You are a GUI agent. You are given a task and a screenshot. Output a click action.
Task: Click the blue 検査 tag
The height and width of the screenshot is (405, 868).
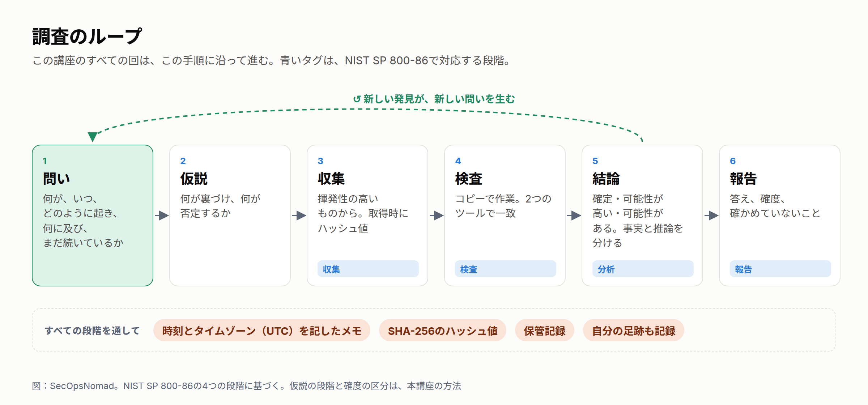506,269
